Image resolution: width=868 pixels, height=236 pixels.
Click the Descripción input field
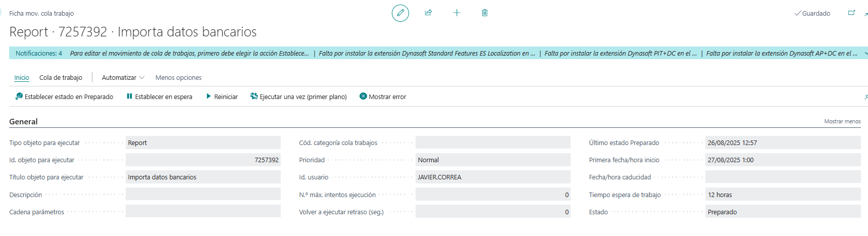(203, 195)
